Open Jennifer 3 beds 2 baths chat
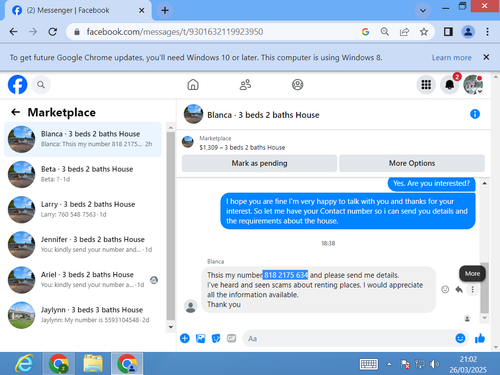The width and height of the screenshot is (500, 375). pos(83,244)
